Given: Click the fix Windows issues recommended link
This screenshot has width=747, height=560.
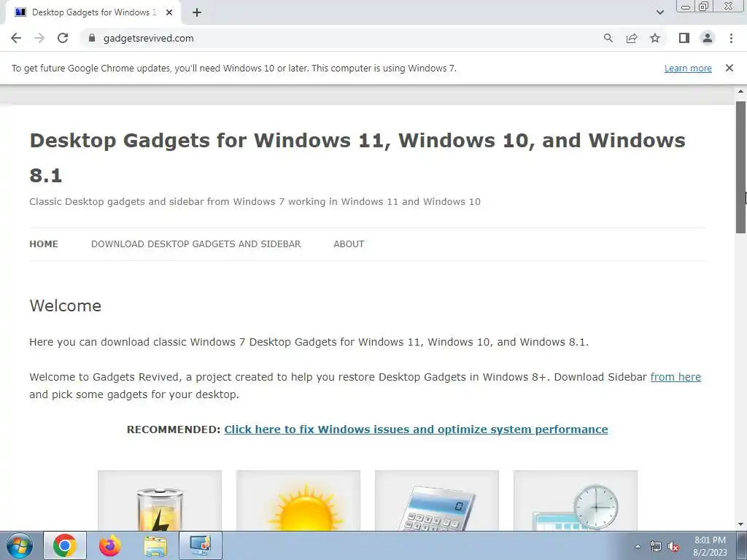Looking at the screenshot, I should (x=416, y=429).
